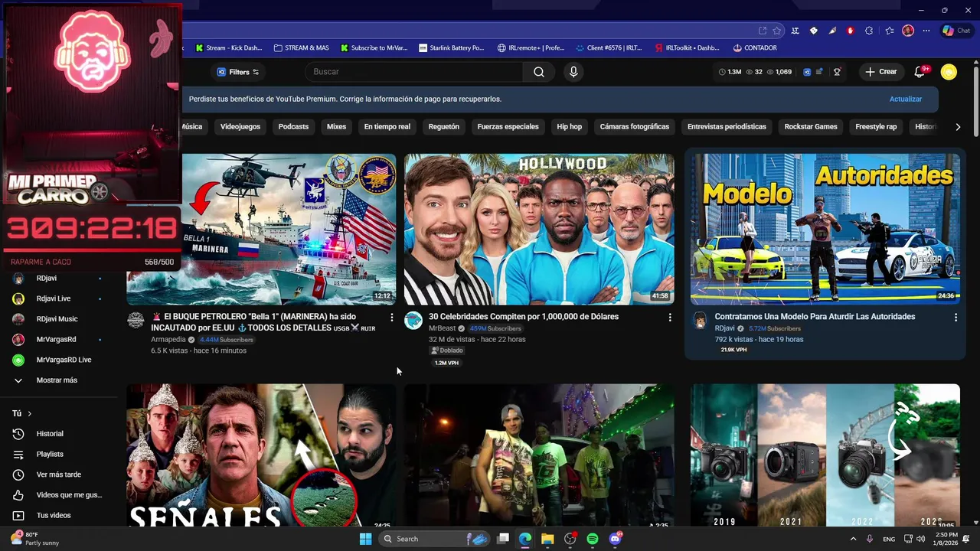This screenshot has width=980, height=551.
Task: Click the red shield extension icon
Action: pyautogui.click(x=851, y=31)
